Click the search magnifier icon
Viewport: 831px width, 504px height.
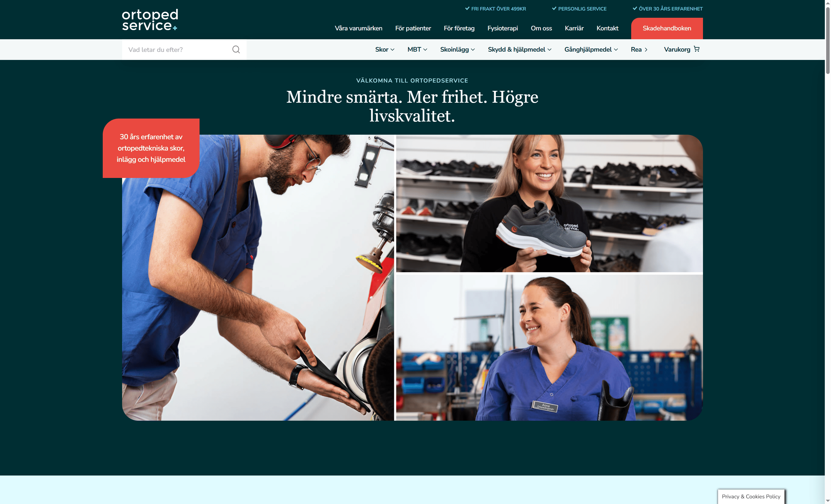pos(236,49)
